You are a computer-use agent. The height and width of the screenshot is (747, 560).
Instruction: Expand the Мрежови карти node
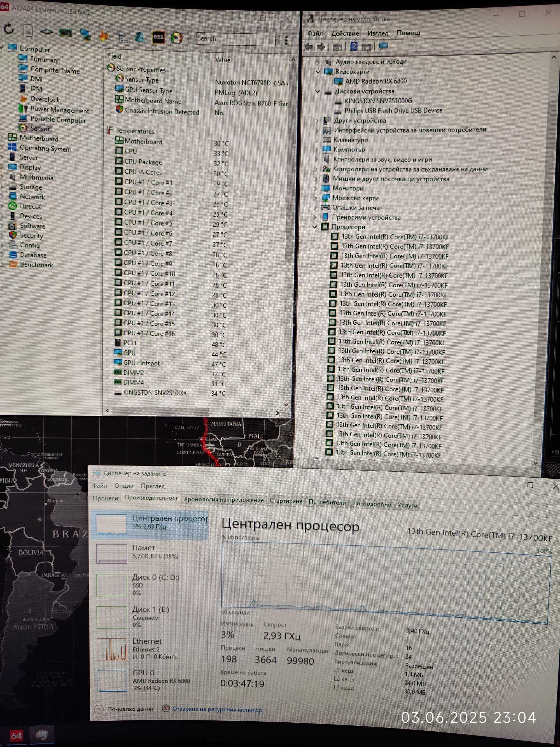coord(316,198)
